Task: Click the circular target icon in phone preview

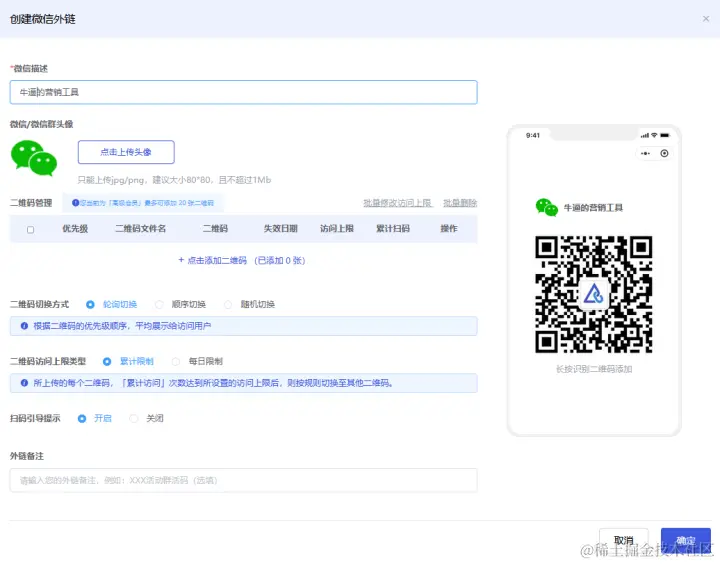Action: [x=664, y=153]
